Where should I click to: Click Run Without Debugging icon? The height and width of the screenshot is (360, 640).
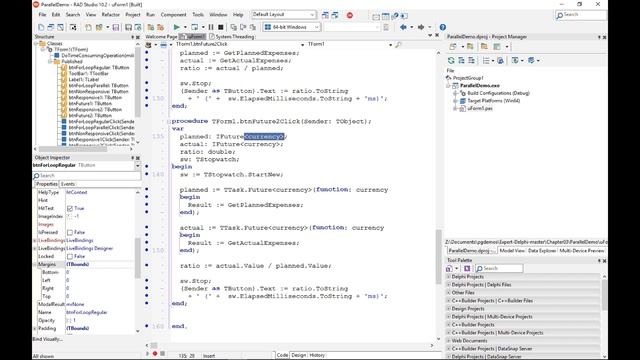[x=195, y=27]
